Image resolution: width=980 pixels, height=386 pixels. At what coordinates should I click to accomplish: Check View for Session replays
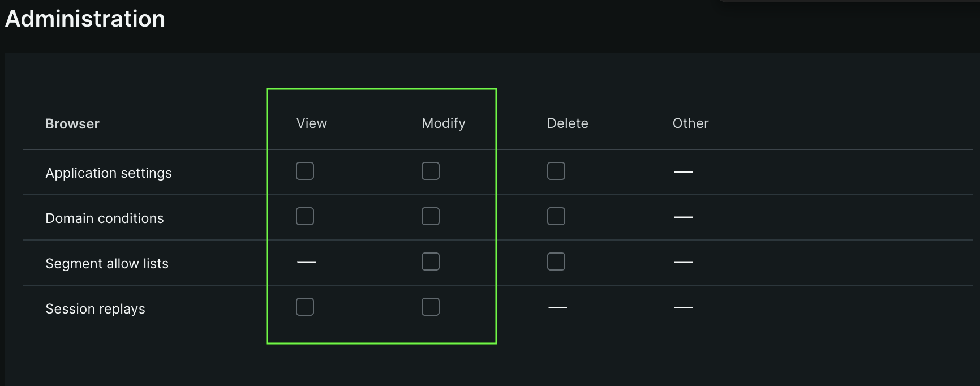coord(305,307)
